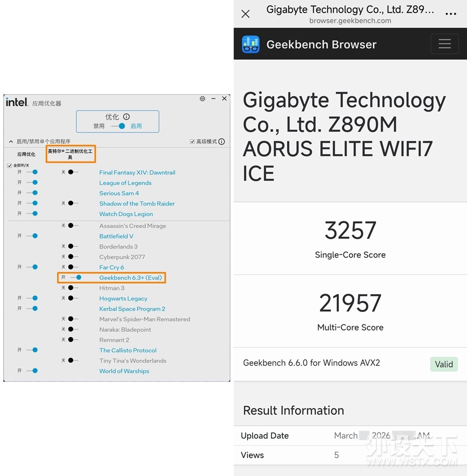Click info icon next to 优化 title

tap(126, 117)
